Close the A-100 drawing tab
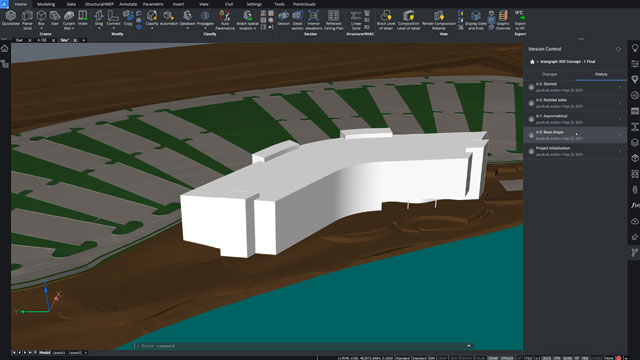The width and height of the screenshot is (640, 360). coord(53,40)
